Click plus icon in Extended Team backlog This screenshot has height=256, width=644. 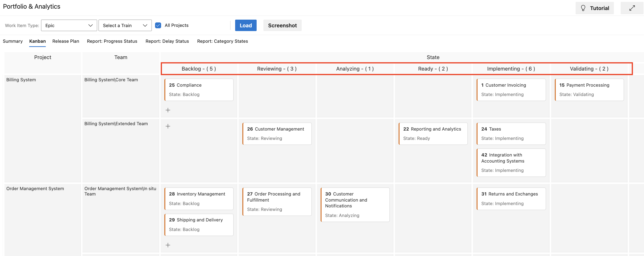coord(168,126)
